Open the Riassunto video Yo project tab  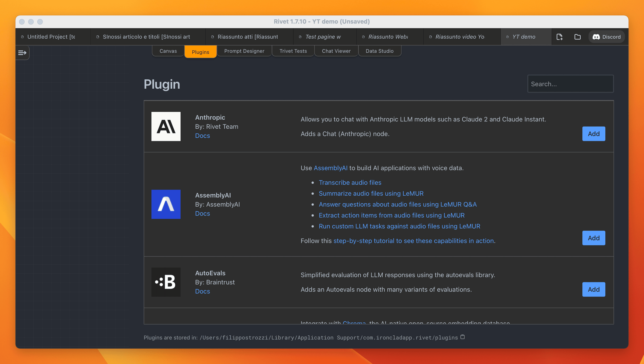462,37
